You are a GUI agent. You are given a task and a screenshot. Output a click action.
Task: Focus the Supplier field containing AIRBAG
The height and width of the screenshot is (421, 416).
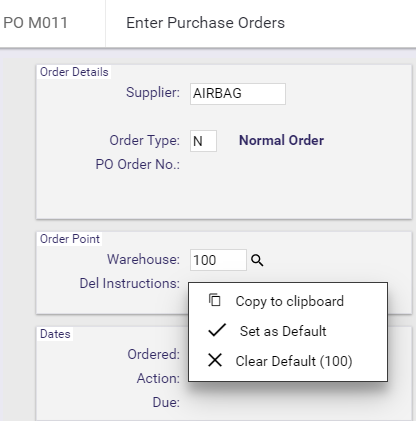click(238, 94)
